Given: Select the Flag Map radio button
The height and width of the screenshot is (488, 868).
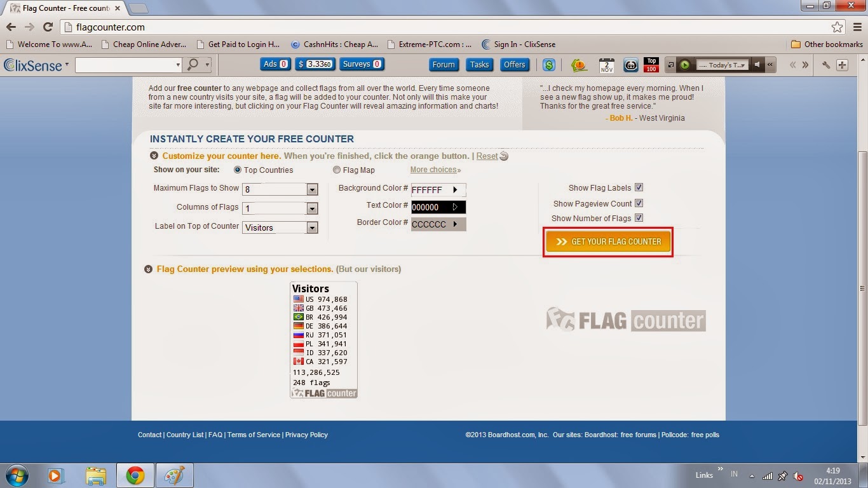Looking at the screenshot, I should point(337,170).
